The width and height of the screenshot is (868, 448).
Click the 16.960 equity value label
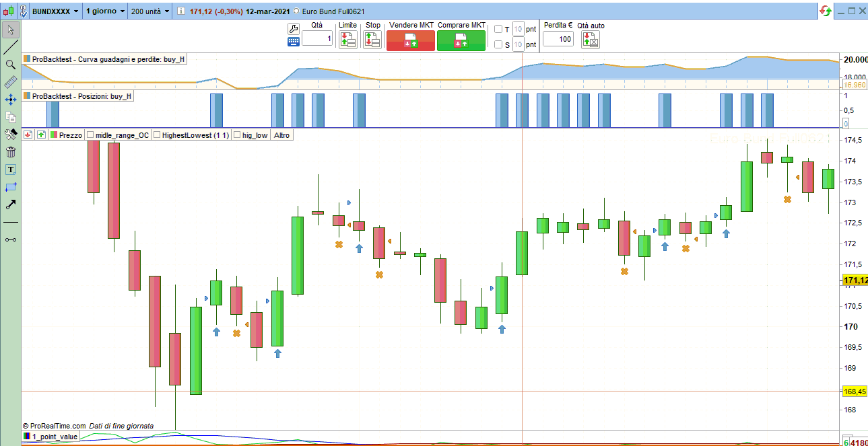[x=855, y=85]
